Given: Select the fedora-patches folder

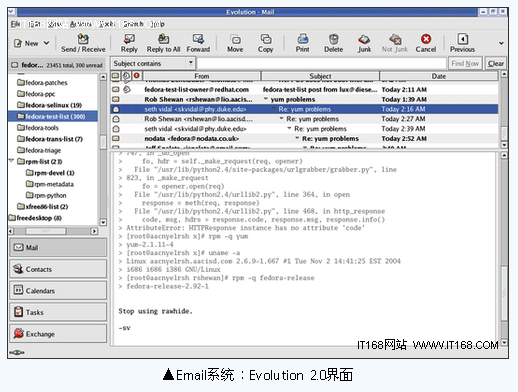Looking at the screenshot, I should point(42,82).
